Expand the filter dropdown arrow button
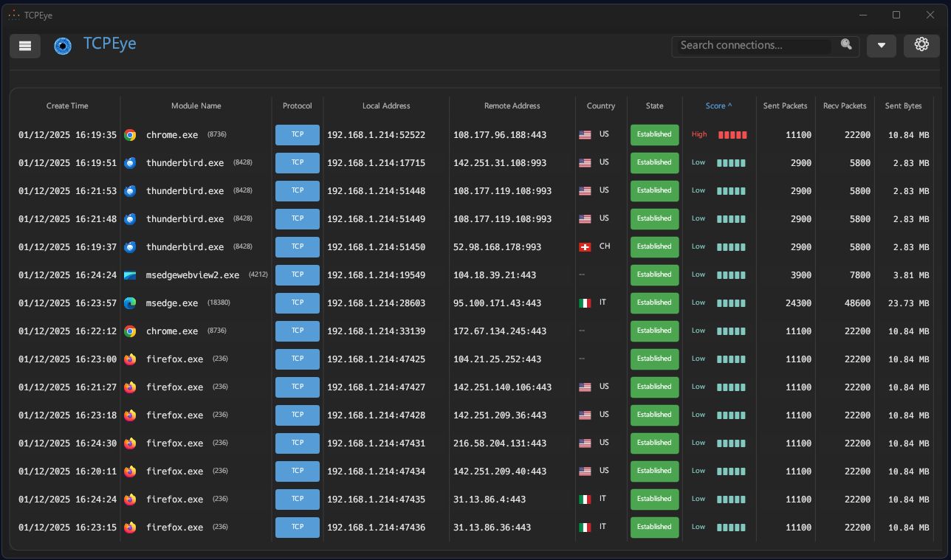951x560 pixels. 882,46
